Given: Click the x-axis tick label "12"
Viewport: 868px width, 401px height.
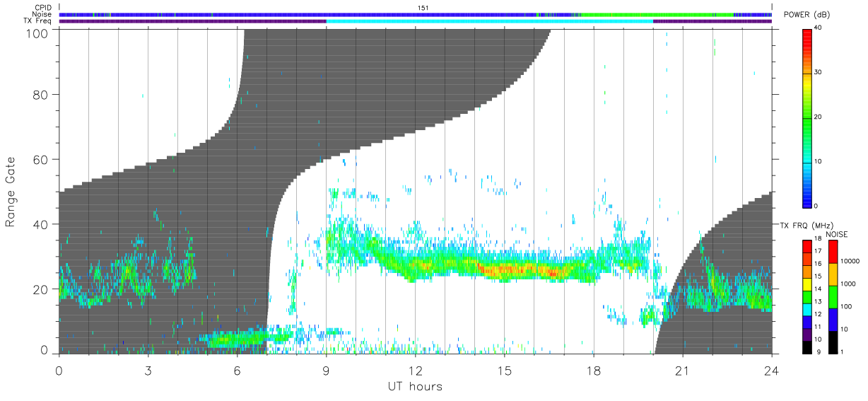Looking at the screenshot, I should 415,370.
